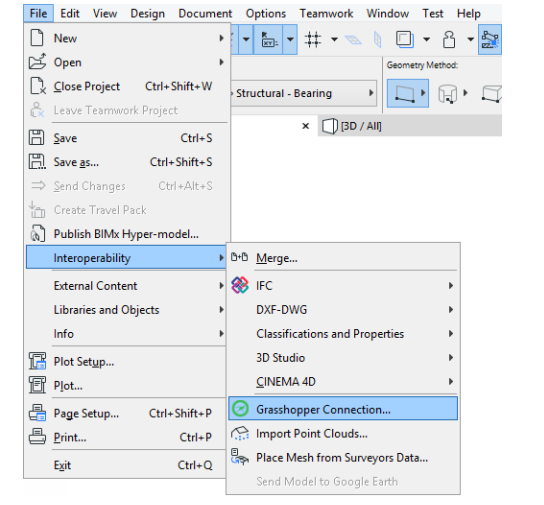544x505 pixels.
Task: Select the rectangular geometry method icon
Action: pos(405,93)
